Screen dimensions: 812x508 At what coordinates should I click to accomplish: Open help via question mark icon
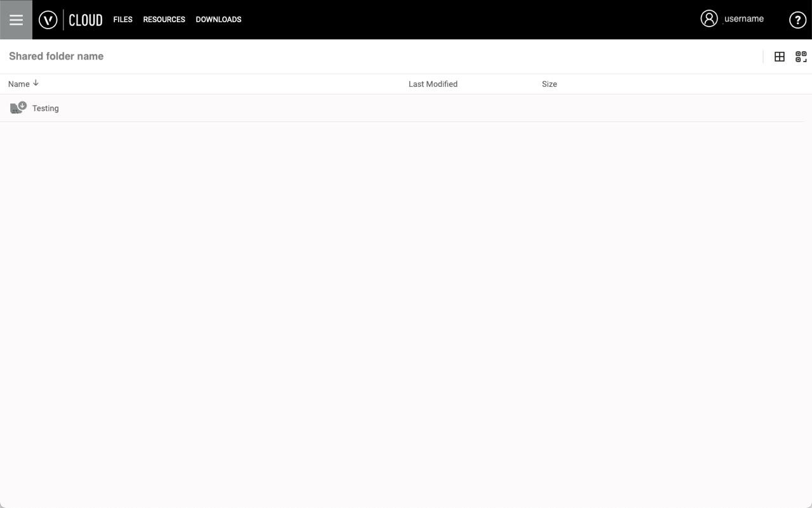click(797, 20)
